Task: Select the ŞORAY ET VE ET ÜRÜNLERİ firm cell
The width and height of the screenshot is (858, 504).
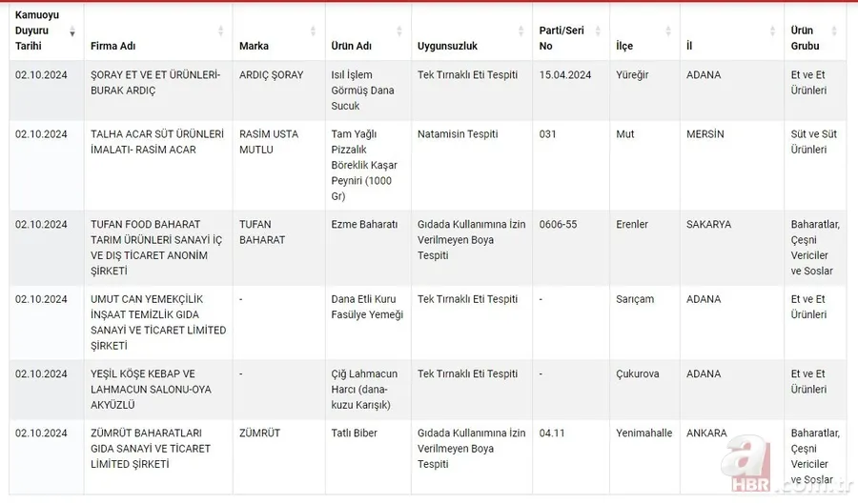Action: [x=154, y=83]
